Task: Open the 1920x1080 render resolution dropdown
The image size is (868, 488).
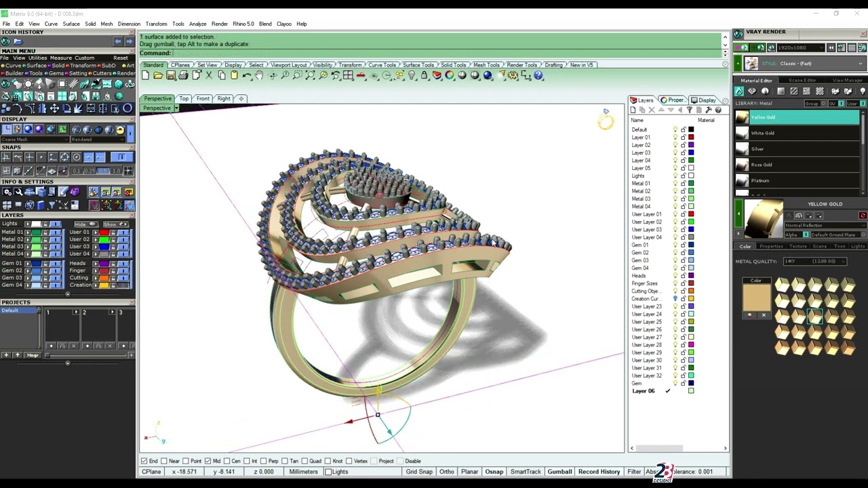Action: click(x=800, y=47)
